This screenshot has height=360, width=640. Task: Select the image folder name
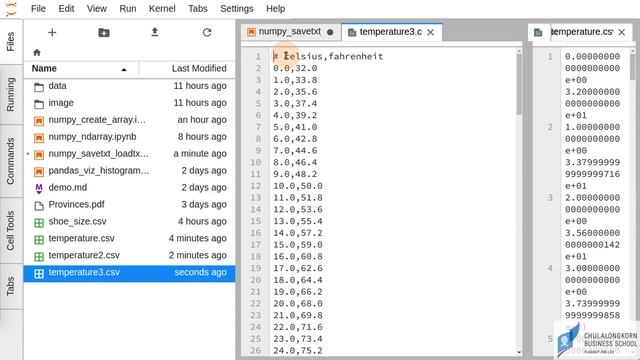click(x=61, y=103)
